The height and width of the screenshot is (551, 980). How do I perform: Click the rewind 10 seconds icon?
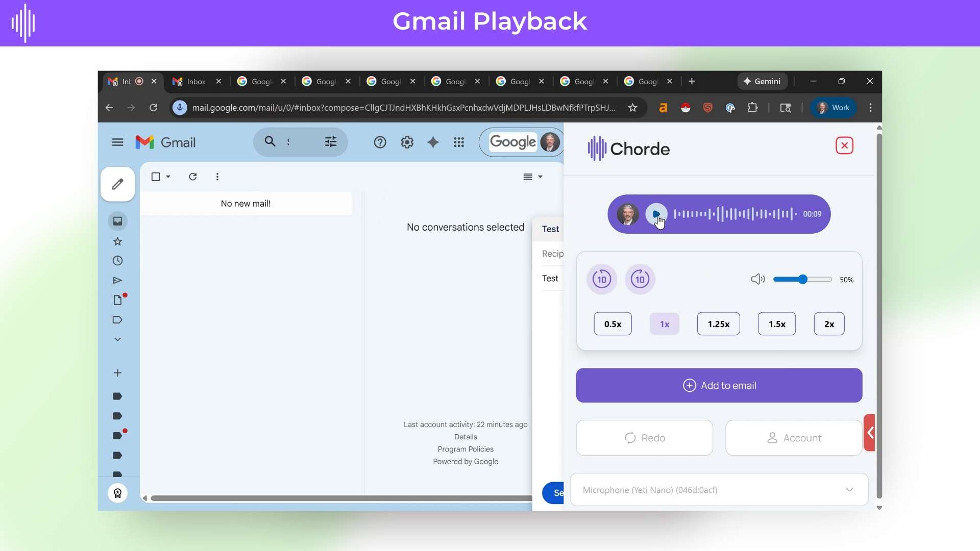602,279
